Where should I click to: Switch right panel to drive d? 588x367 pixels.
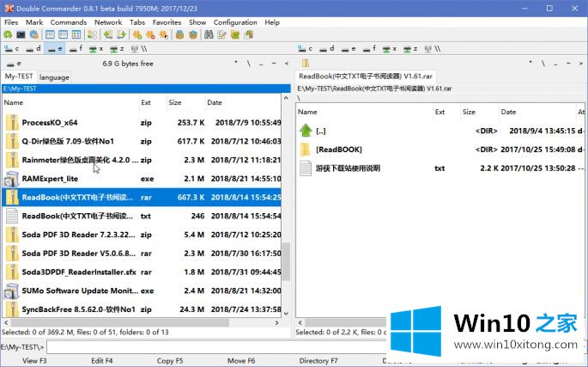coord(327,49)
